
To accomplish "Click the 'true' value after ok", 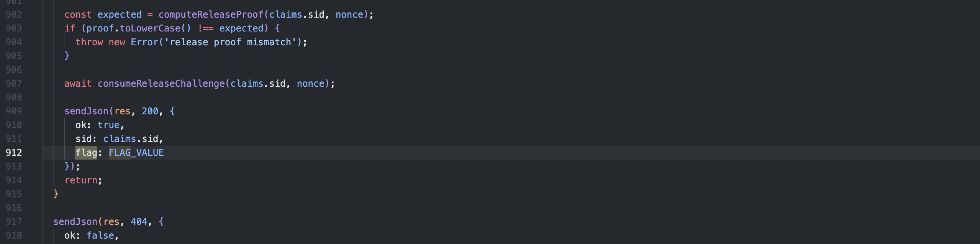I will pos(108,125).
